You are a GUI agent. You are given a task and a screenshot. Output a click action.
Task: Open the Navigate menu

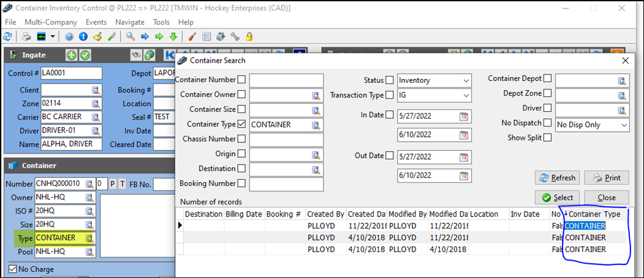coord(130,22)
